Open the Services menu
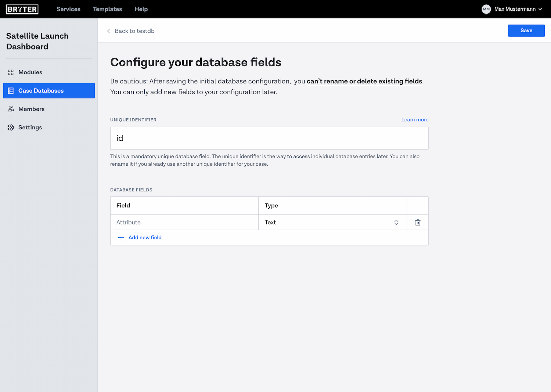This screenshot has width=551, height=392. tap(68, 9)
